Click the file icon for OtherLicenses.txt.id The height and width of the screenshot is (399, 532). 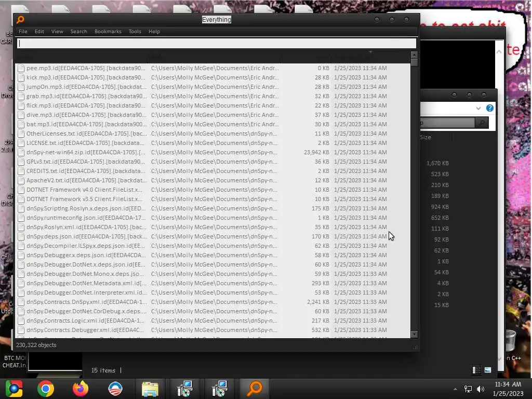click(x=21, y=134)
